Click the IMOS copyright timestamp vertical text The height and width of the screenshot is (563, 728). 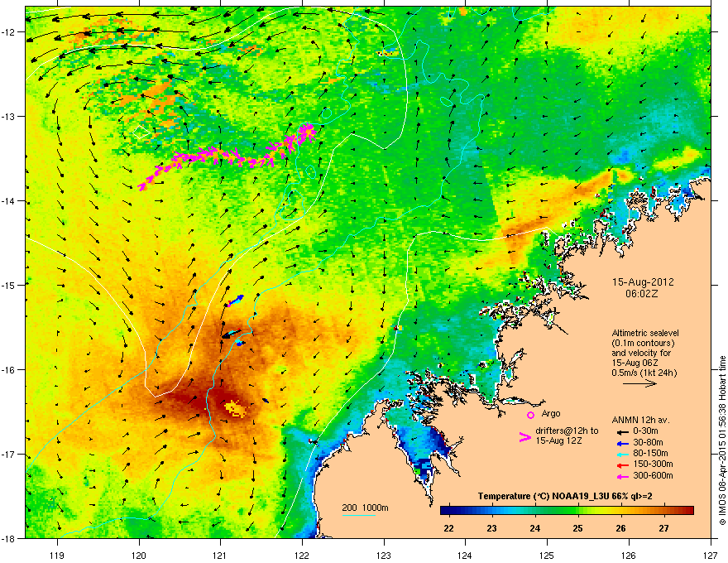[722, 440]
